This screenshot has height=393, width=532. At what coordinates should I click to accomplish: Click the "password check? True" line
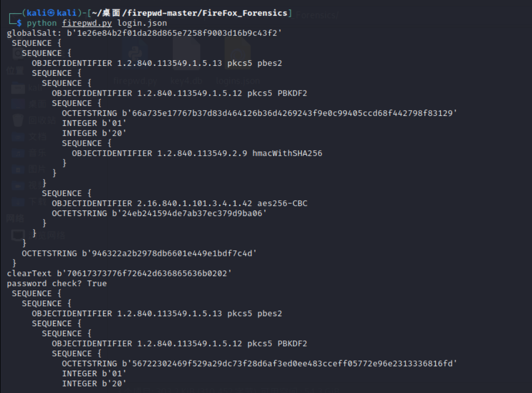[x=57, y=284]
